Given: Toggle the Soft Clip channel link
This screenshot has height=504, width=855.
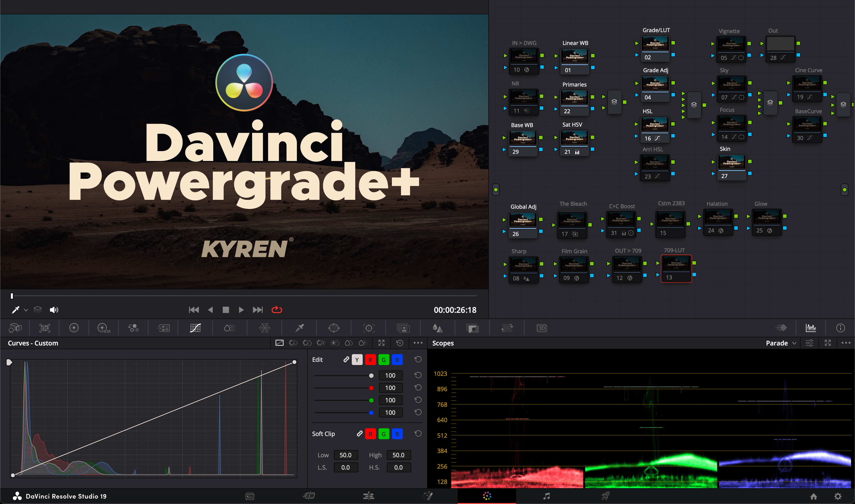Looking at the screenshot, I should [359, 434].
